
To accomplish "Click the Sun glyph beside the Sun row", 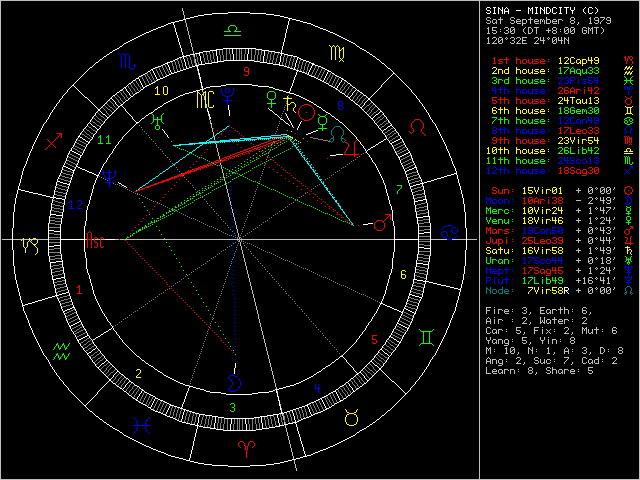I will click(628, 191).
